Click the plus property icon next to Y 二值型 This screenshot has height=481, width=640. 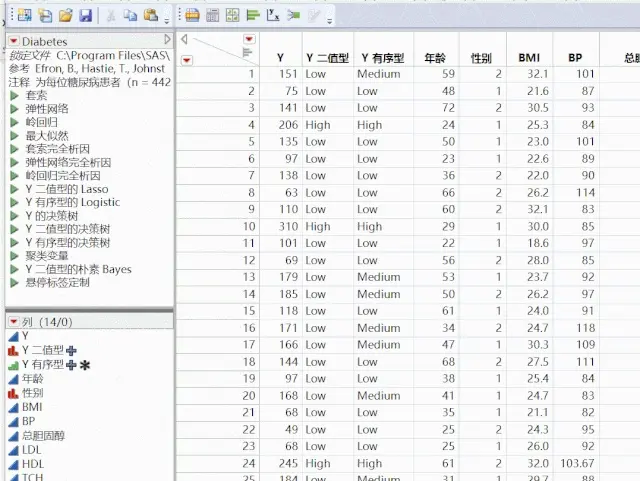[x=71, y=351]
